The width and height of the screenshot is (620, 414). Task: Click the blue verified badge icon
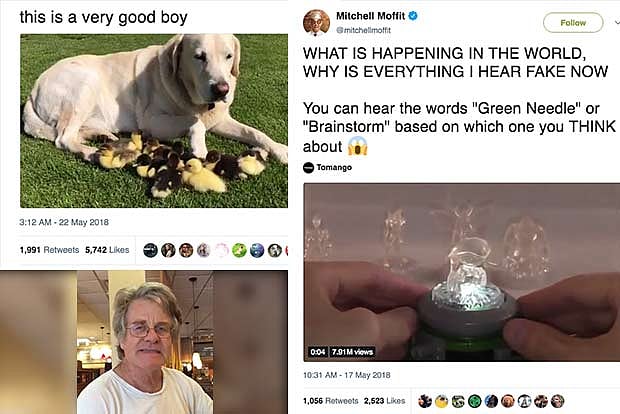(x=413, y=16)
